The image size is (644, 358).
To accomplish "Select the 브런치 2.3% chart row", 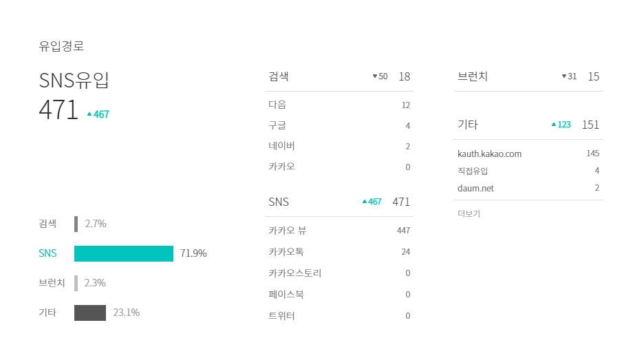I will [72, 283].
